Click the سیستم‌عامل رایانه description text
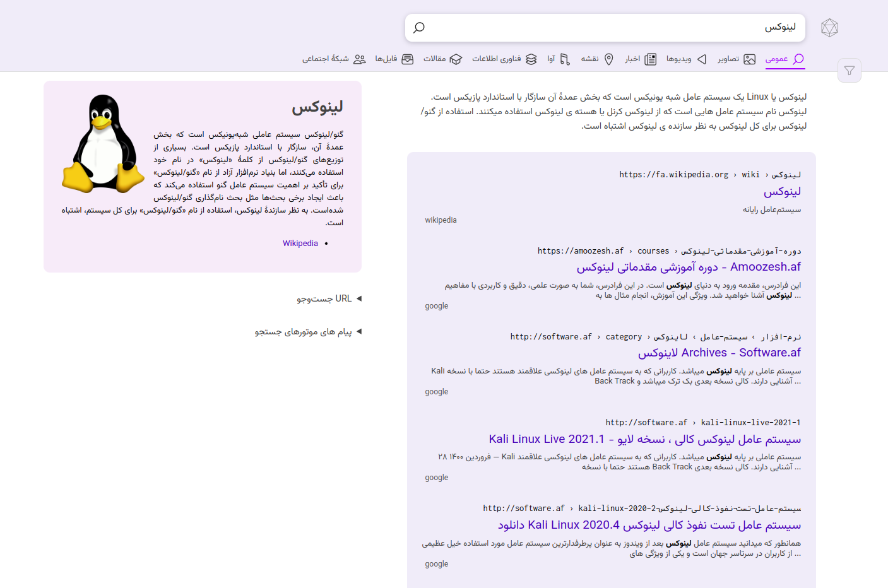 [772, 209]
